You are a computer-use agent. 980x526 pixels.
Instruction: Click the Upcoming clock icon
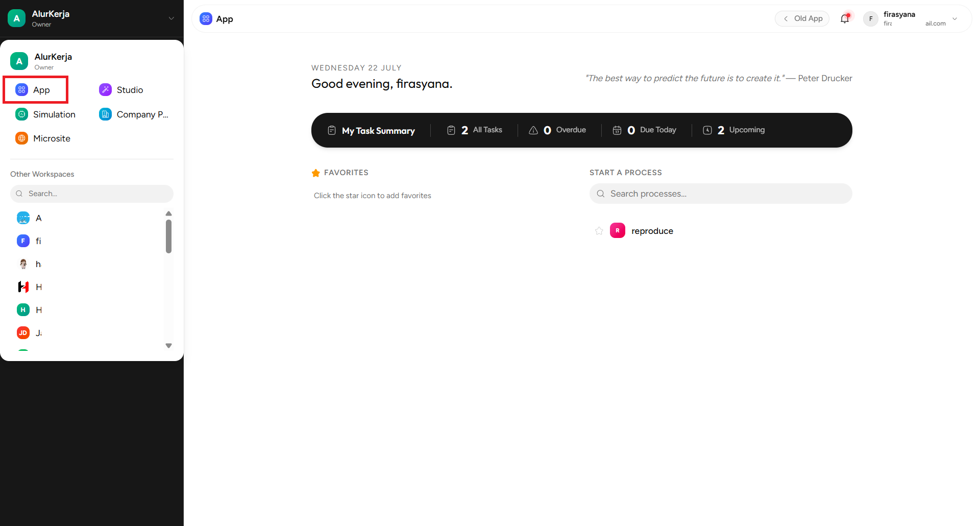[707, 130]
